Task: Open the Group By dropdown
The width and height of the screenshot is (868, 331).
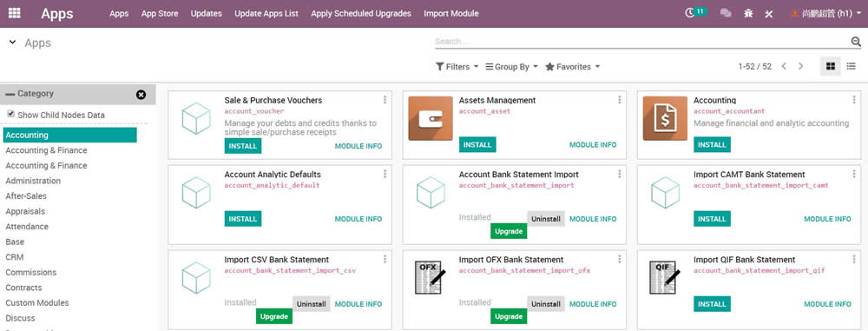Action: (511, 67)
